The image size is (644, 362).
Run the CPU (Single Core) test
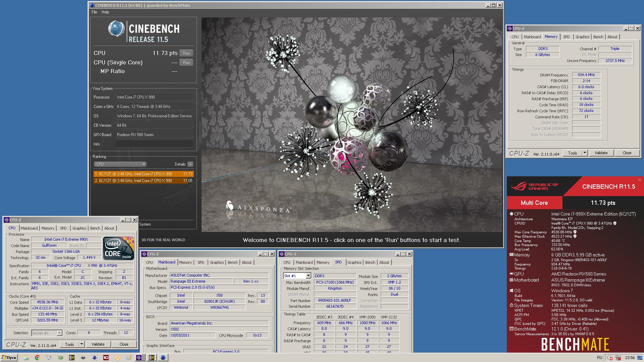click(186, 62)
